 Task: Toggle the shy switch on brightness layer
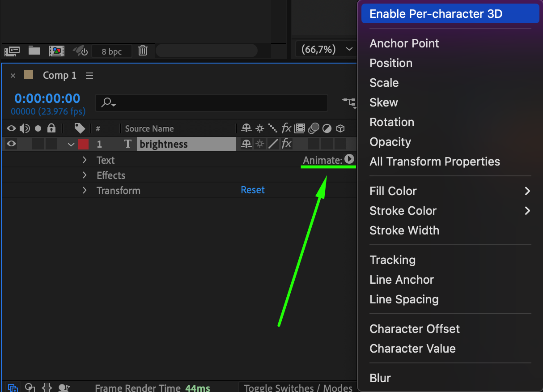coord(246,144)
